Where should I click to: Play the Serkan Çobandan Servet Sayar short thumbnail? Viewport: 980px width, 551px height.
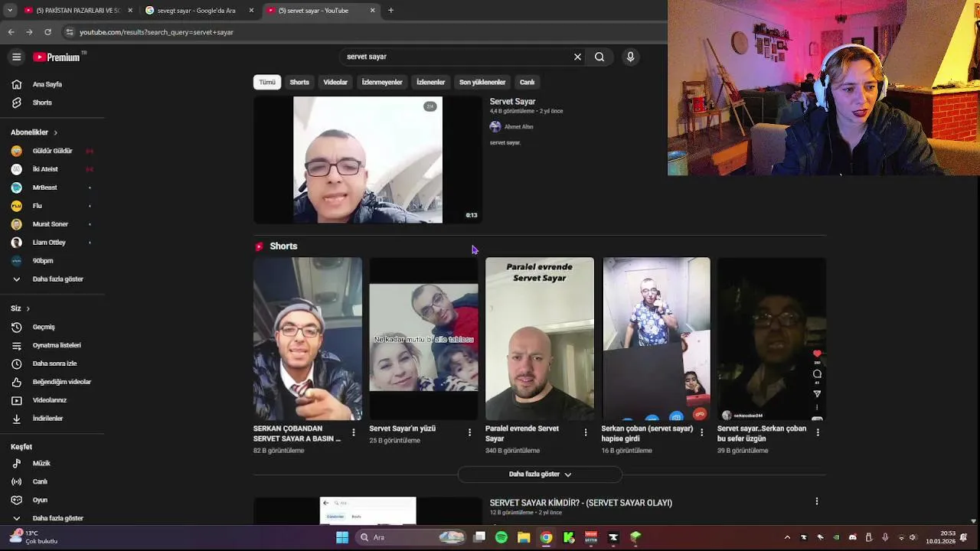(307, 338)
